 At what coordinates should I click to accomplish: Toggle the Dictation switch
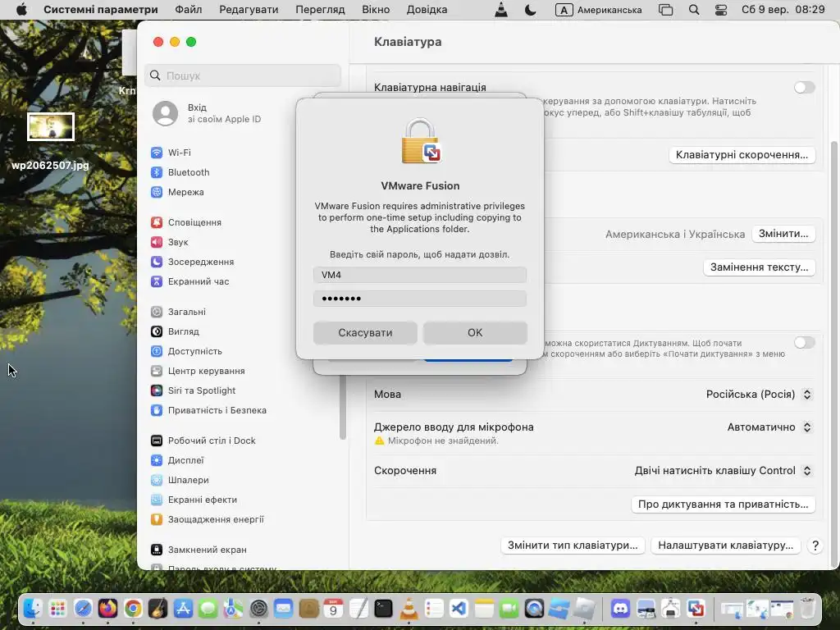804,342
